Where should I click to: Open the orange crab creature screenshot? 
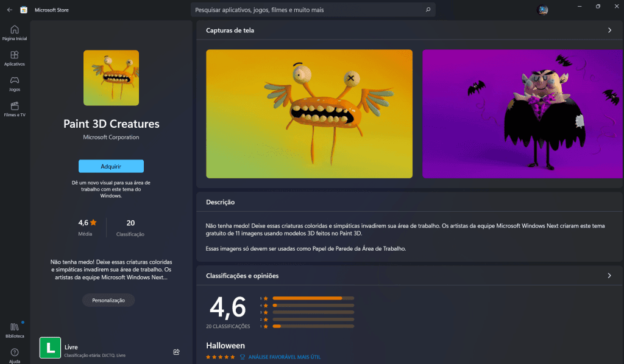[x=309, y=114]
